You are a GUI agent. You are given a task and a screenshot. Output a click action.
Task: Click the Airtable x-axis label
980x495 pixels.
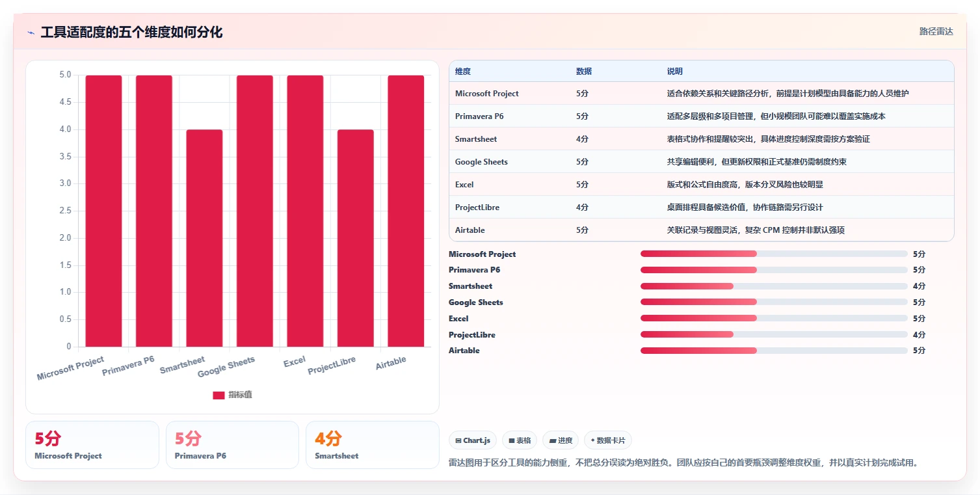coord(391,364)
